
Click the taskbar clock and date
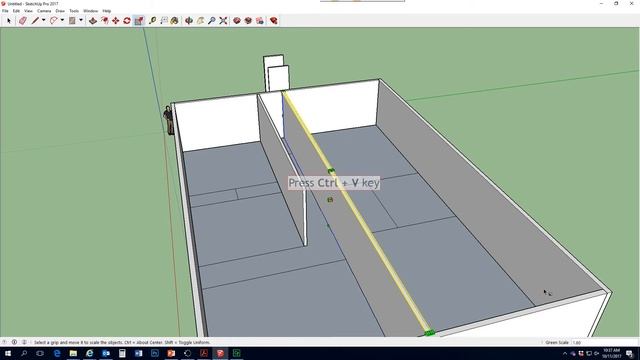coord(611,353)
